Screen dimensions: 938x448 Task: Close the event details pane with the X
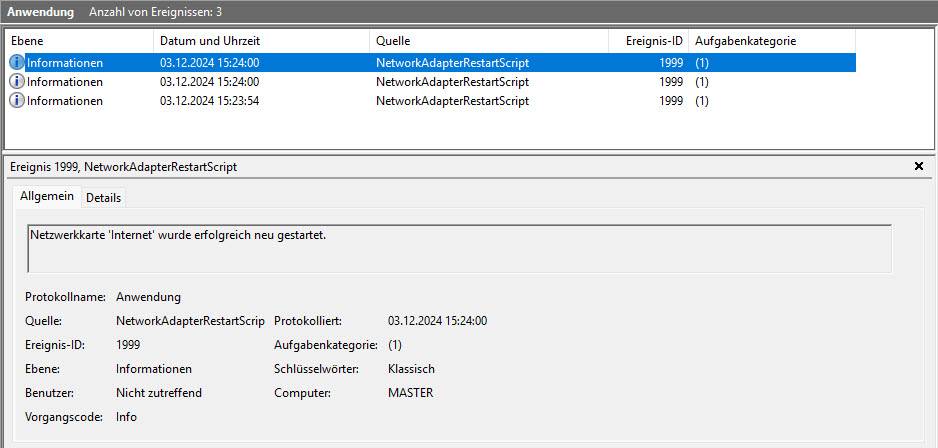coord(919,167)
